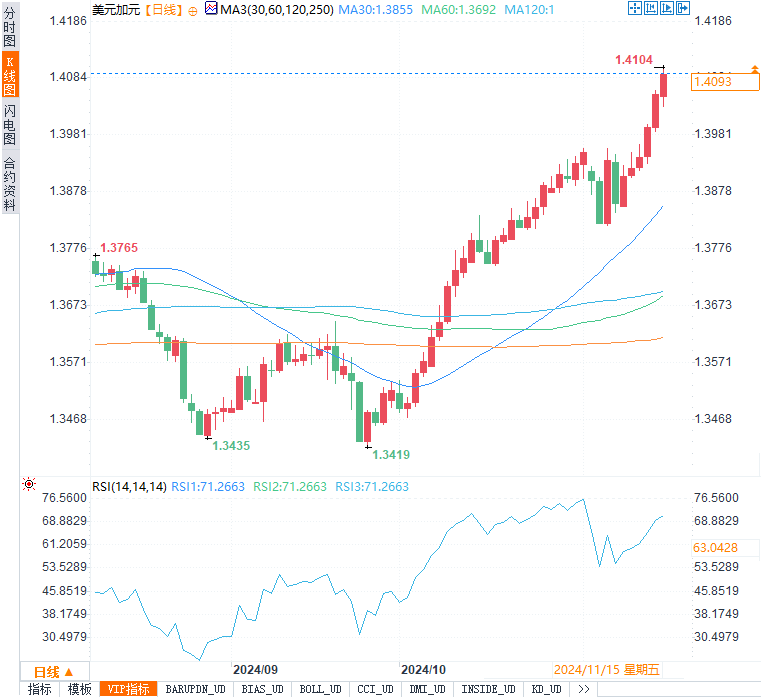This screenshot has height=697, width=761.
Task: Click the third blue icon at top right
Action: 665,9
